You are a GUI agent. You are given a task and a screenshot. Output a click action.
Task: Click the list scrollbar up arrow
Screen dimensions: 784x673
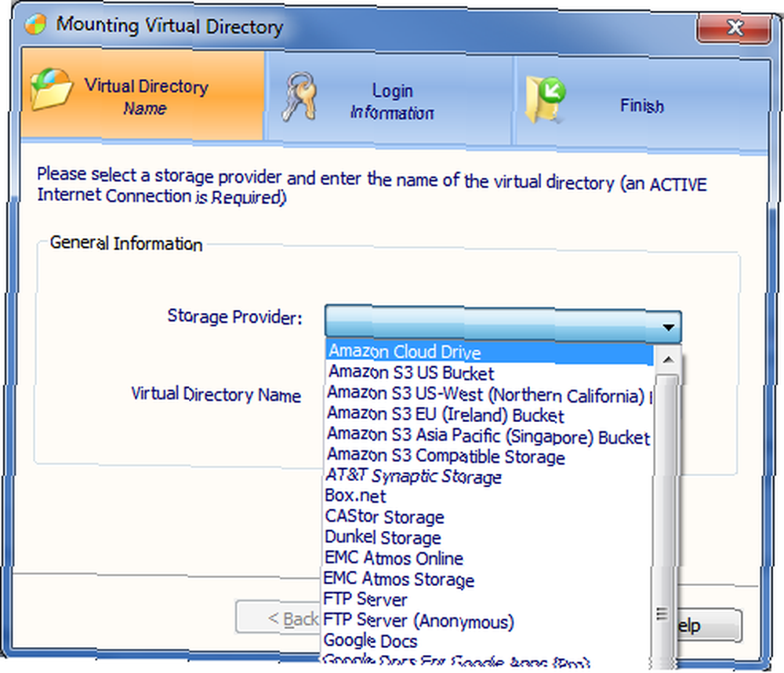(x=668, y=360)
